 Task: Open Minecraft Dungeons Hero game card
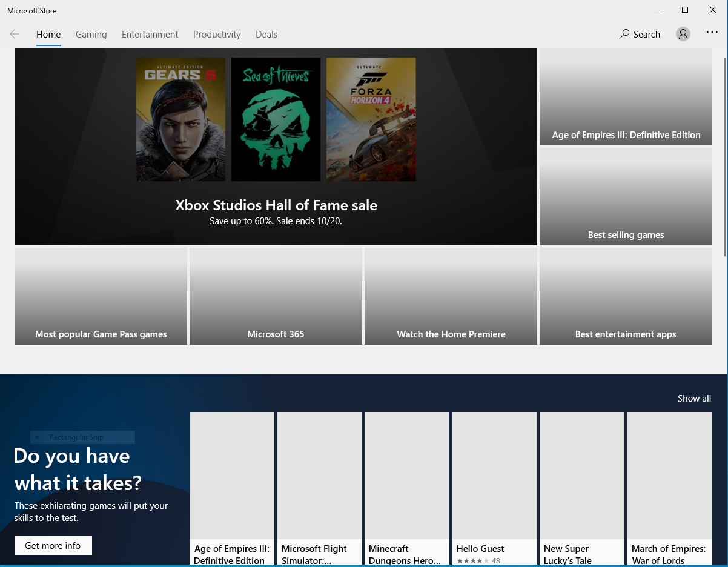point(407,488)
